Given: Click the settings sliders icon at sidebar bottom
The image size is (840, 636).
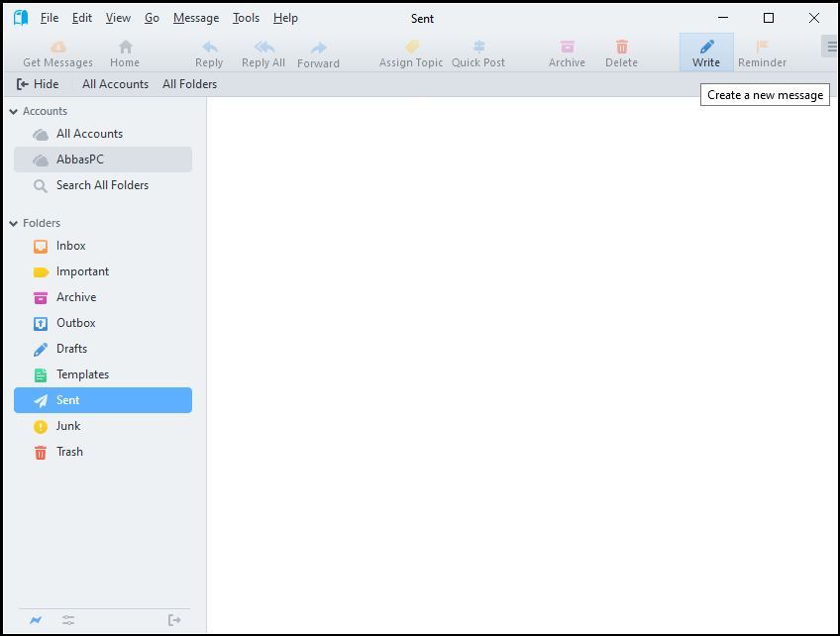Looking at the screenshot, I should 68,620.
